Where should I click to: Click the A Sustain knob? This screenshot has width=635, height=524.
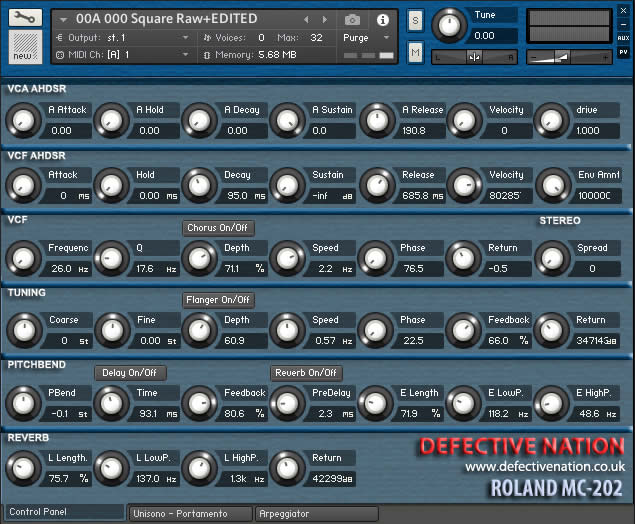(288, 121)
